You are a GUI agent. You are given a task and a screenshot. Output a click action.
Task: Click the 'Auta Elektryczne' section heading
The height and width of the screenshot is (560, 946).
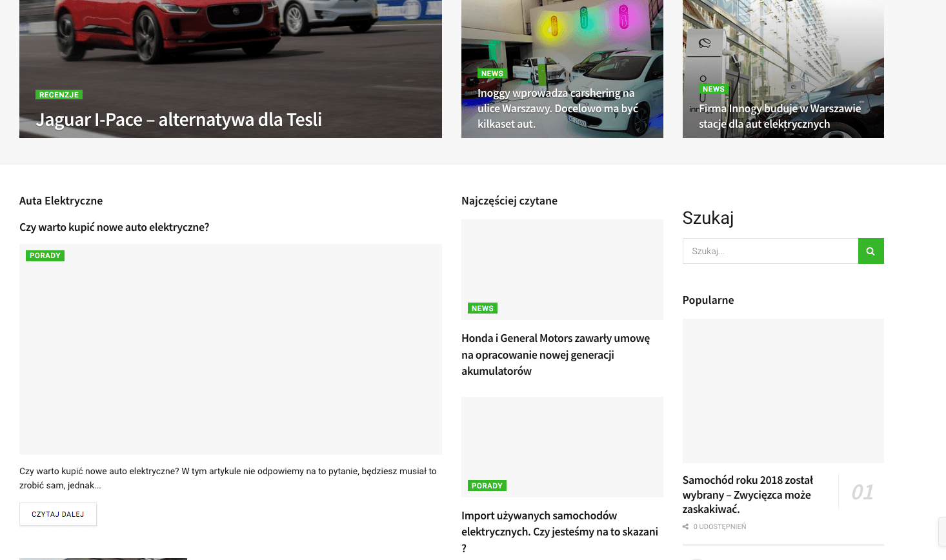coord(61,201)
